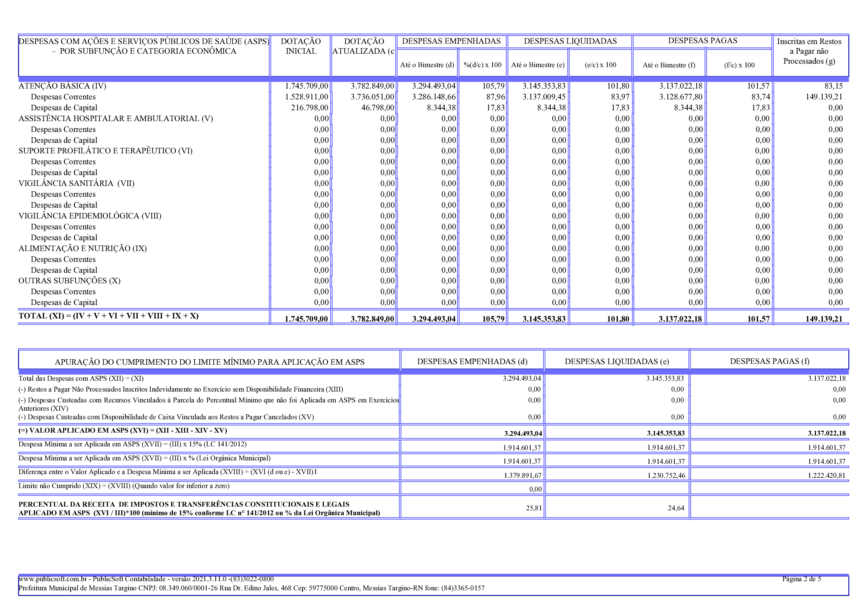Screen dimensions: 868x614
Task: Select OUTRAS SUBFUNÇÕES (X) row label
Action: tap(70, 281)
